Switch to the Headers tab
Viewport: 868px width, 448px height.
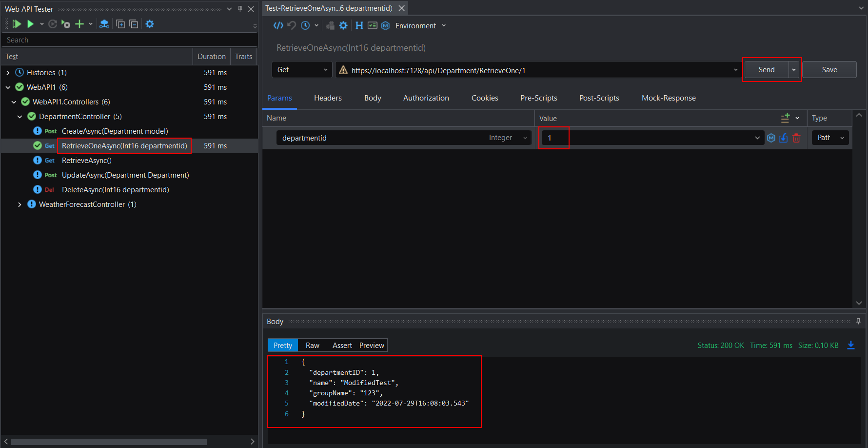[328, 98]
